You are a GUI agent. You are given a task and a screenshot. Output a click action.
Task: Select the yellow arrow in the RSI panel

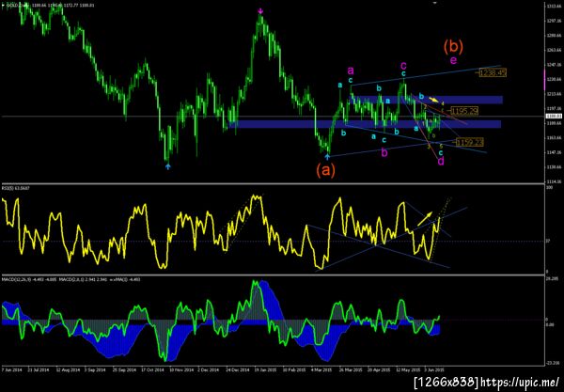(x=425, y=219)
